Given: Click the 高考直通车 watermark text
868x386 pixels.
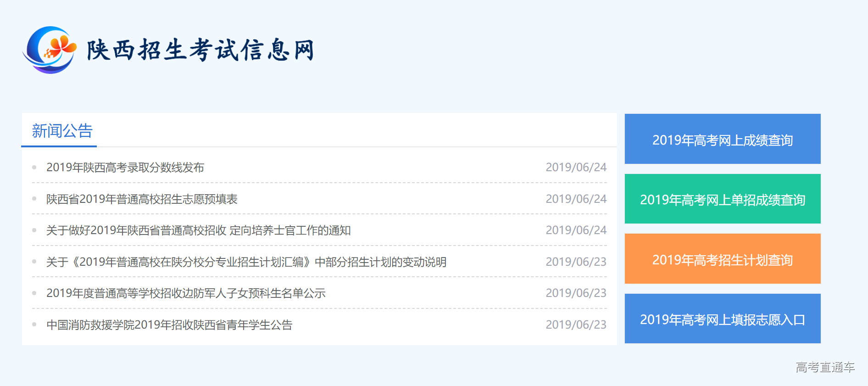Looking at the screenshot, I should click(x=824, y=367).
